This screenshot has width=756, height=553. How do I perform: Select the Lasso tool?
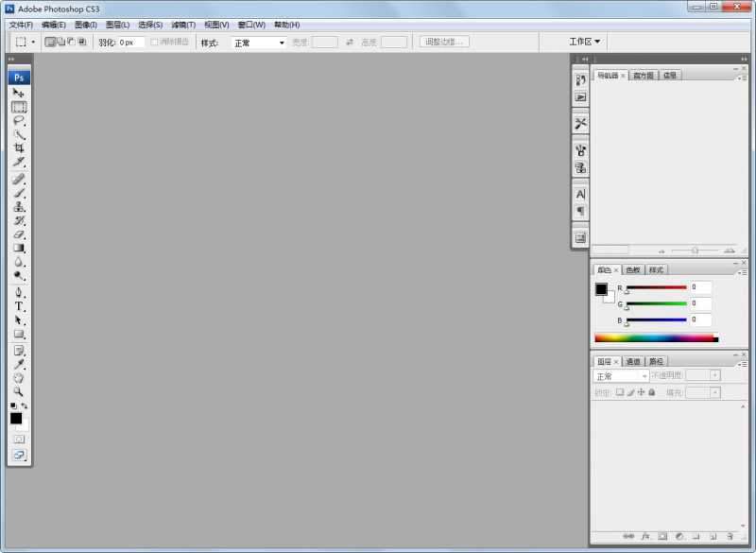coord(19,122)
